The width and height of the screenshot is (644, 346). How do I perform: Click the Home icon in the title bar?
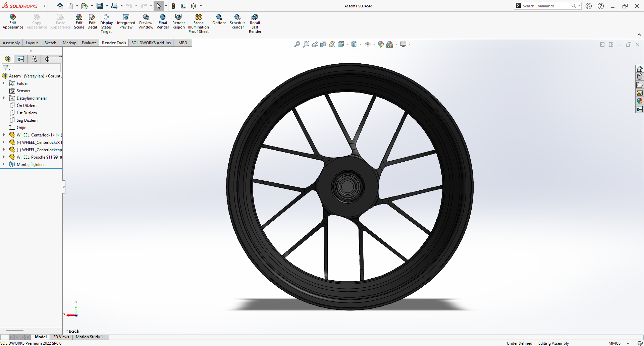click(60, 6)
